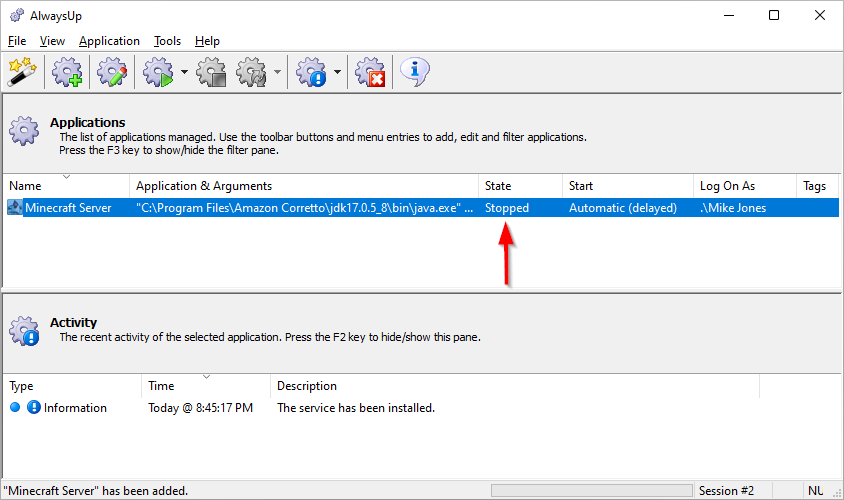
Task: Open the View menu
Action: [x=52, y=41]
